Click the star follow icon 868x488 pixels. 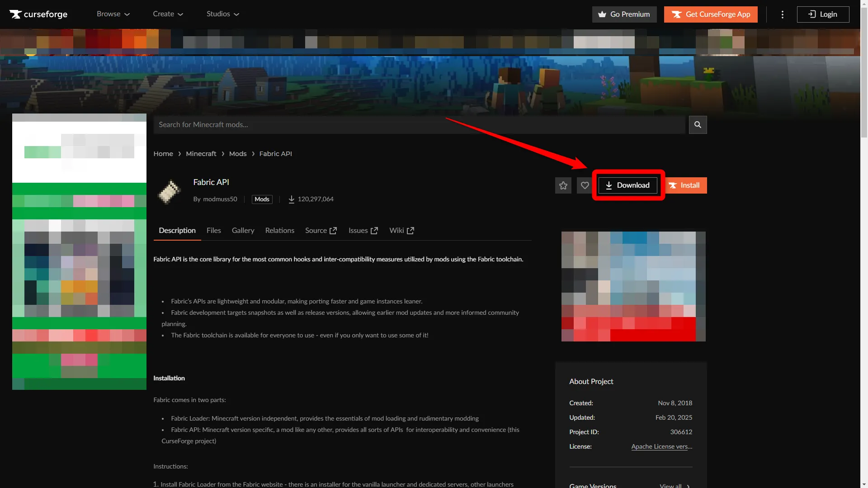tap(563, 185)
